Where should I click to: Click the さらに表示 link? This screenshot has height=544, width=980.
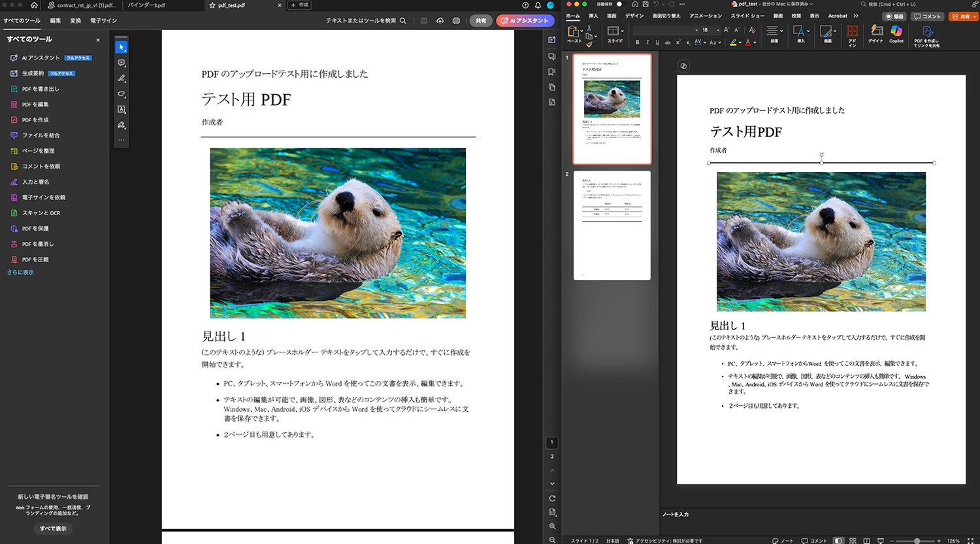tap(20, 273)
